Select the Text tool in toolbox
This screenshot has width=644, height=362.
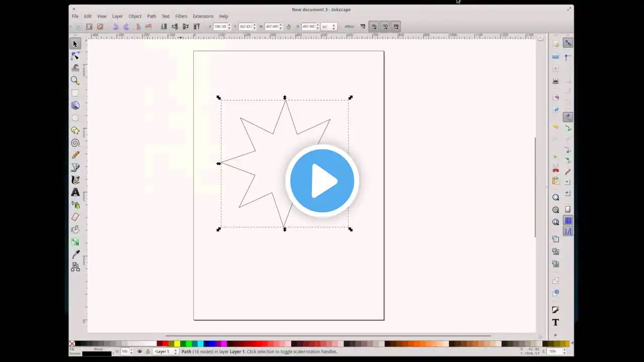[x=75, y=192]
